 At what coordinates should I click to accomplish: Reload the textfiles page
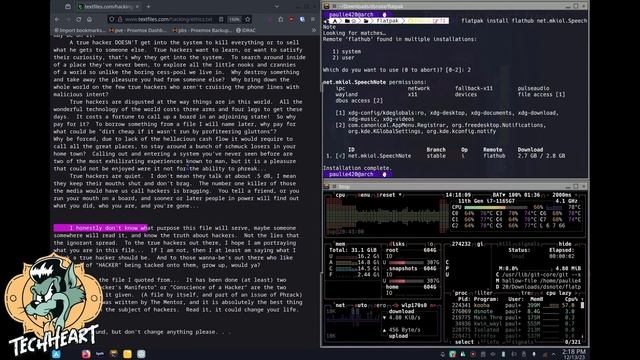point(78,19)
